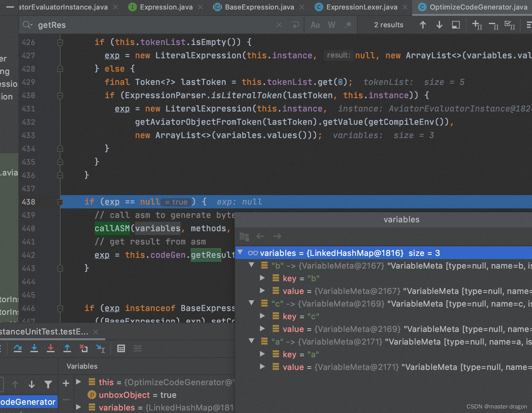The height and width of the screenshot is (413, 532).
Task: Click line number 438 in the gutter
Action: (29, 202)
